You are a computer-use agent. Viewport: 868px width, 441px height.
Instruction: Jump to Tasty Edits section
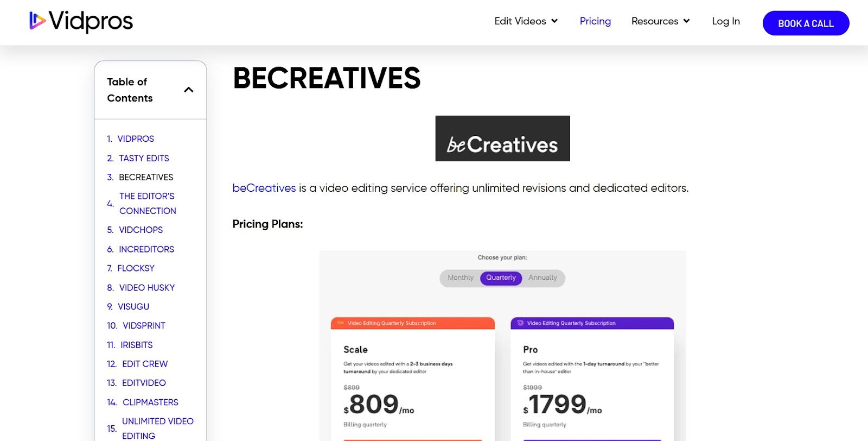coord(144,158)
